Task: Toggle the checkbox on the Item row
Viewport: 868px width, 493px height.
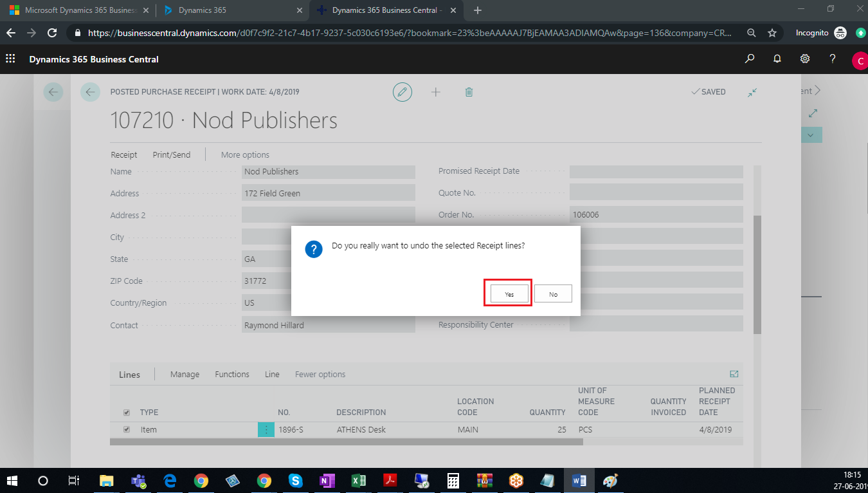Action: (127, 429)
